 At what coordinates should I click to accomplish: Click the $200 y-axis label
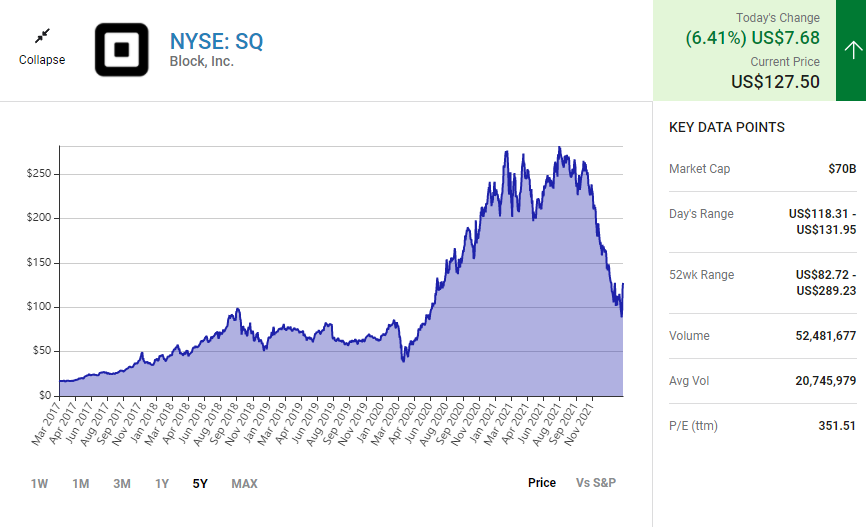tap(39, 218)
